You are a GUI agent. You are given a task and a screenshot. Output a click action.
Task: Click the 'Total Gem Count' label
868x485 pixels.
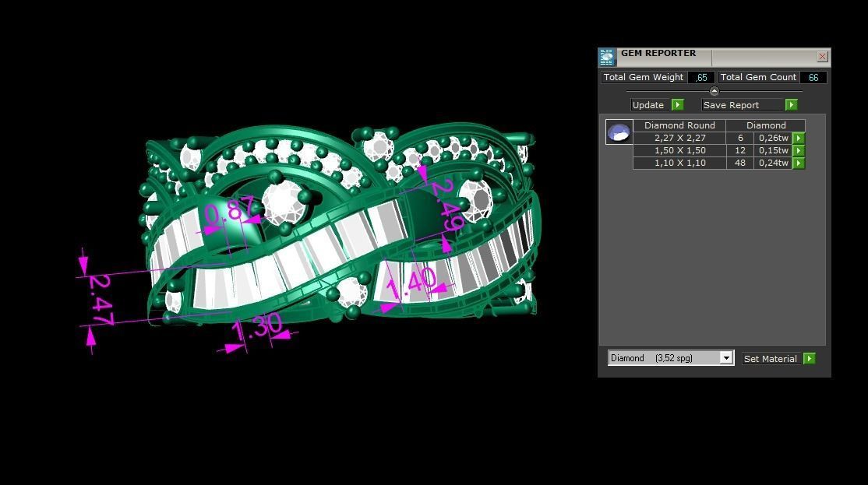758,77
